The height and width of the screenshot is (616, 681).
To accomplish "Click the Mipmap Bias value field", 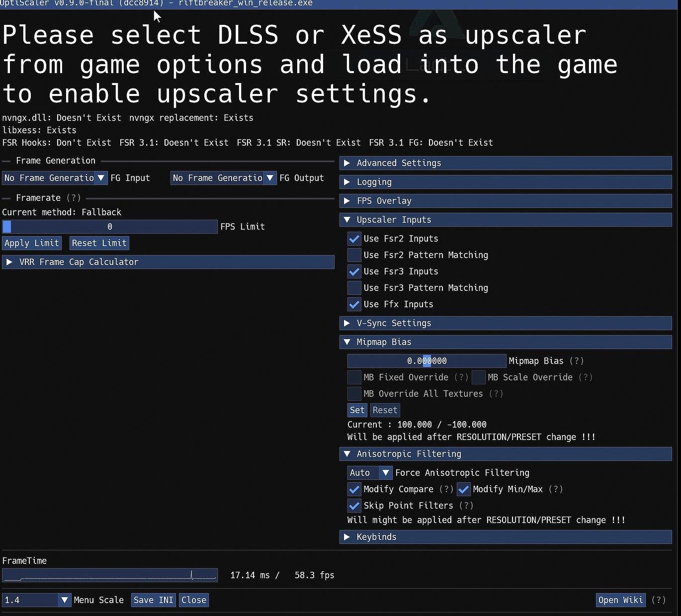I will [x=427, y=361].
